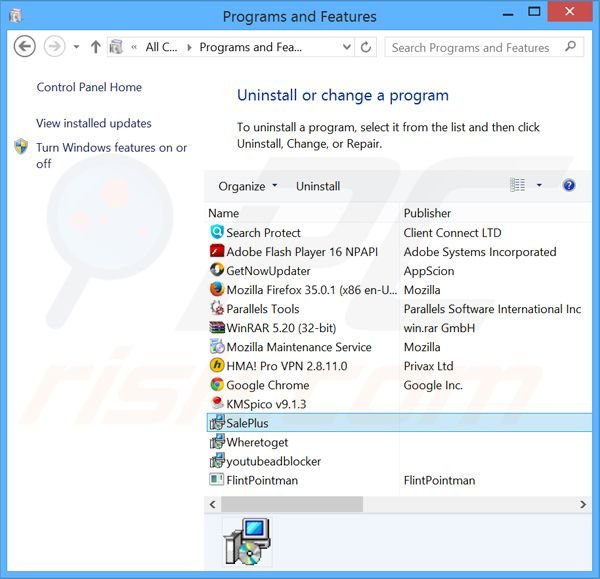
Task: Click the Uninstall button
Action: click(318, 186)
